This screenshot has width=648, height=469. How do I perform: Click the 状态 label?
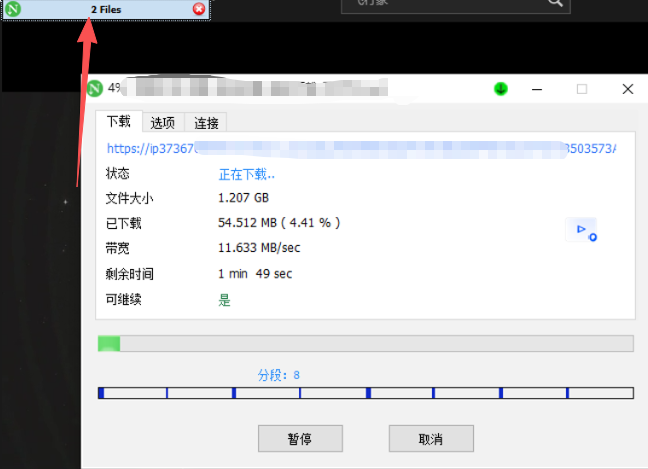(x=118, y=173)
